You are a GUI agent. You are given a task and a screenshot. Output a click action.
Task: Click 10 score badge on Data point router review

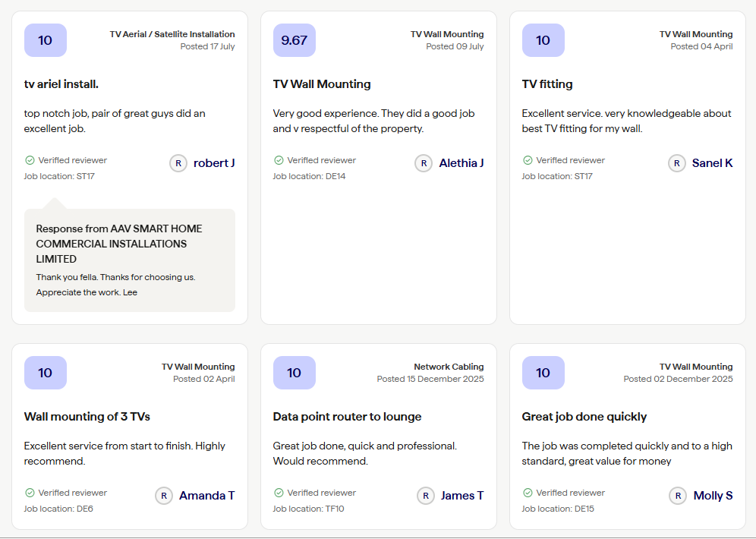pyautogui.click(x=294, y=373)
